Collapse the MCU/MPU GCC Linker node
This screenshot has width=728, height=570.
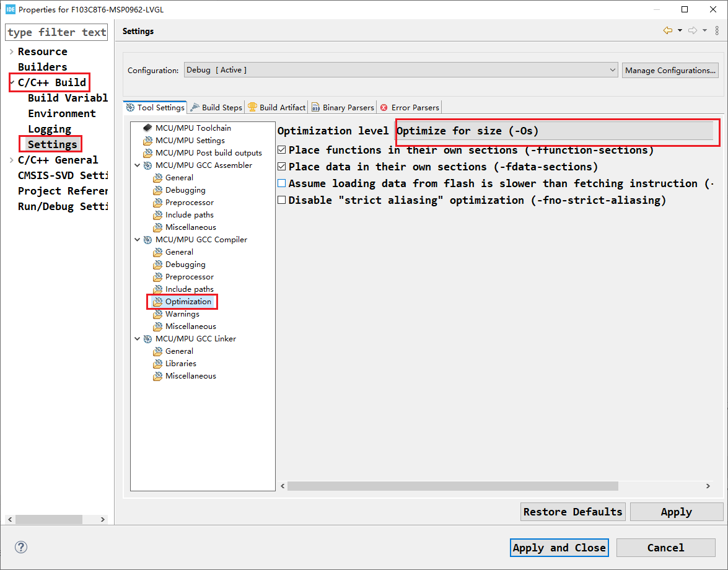(138, 339)
